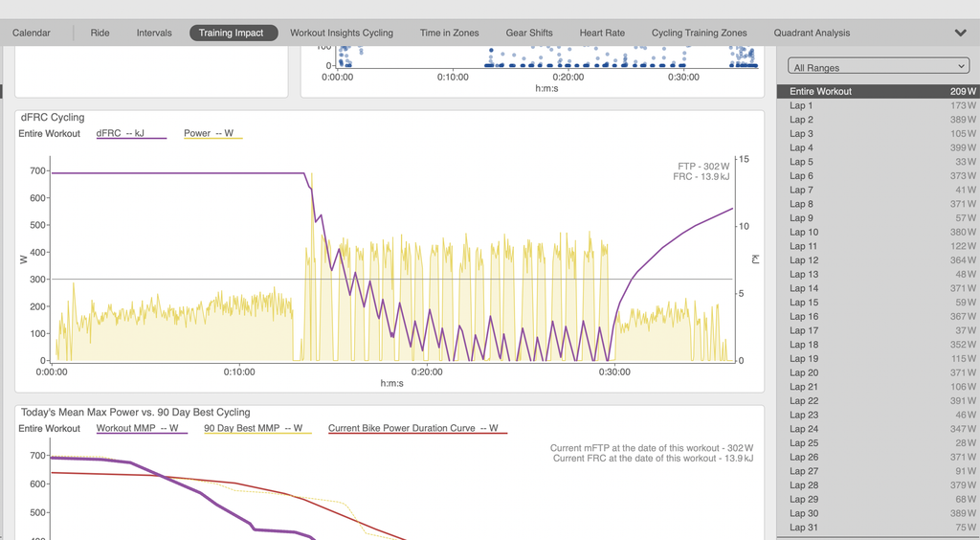
Task: Select Lap 7 with 41 W
Action: [x=879, y=190]
